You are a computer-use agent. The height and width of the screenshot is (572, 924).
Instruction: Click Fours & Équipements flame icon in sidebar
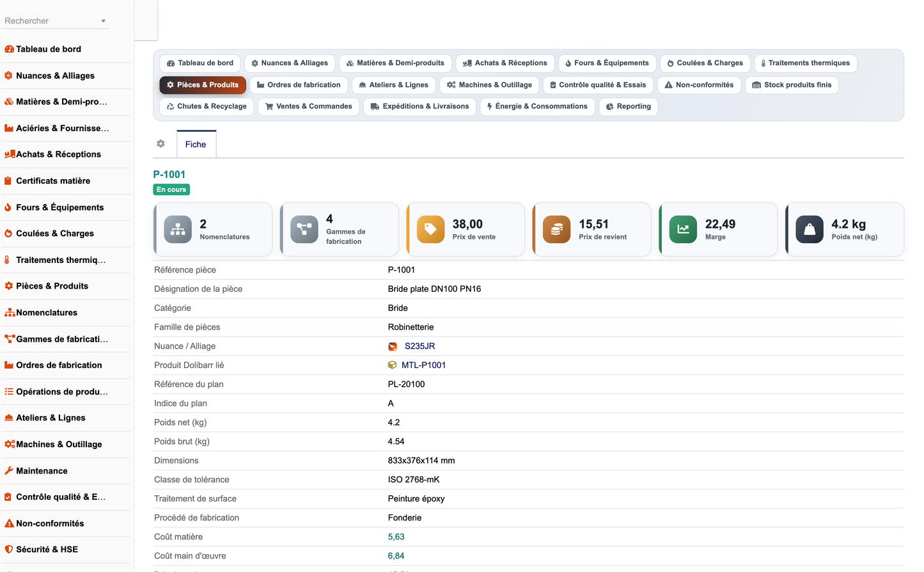point(8,207)
